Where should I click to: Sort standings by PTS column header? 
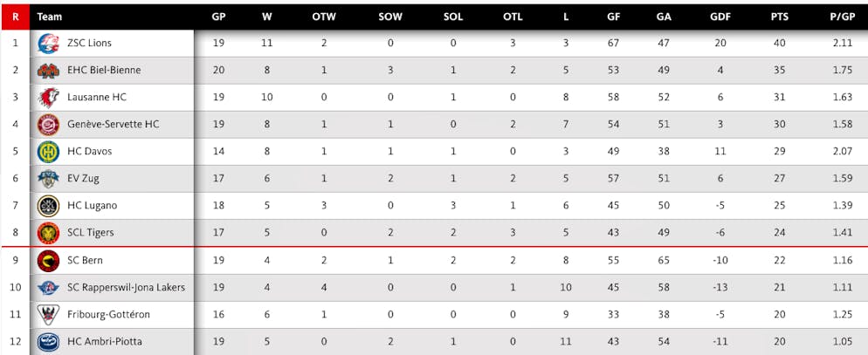click(x=779, y=17)
